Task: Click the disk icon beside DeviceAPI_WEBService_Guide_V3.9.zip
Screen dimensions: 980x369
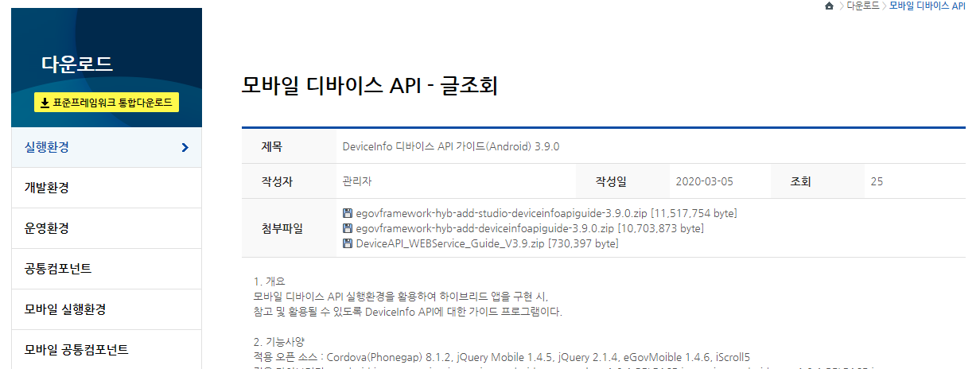Action: point(348,243)
